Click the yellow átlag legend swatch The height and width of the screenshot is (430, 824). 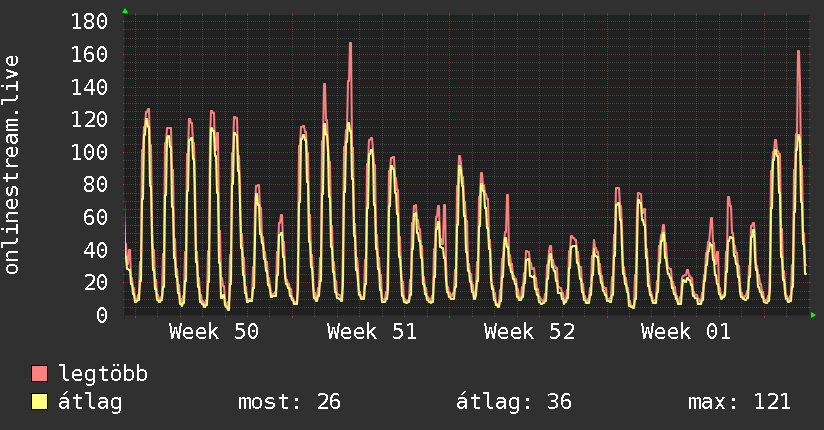pyautogui.click(x=39, y=402)
